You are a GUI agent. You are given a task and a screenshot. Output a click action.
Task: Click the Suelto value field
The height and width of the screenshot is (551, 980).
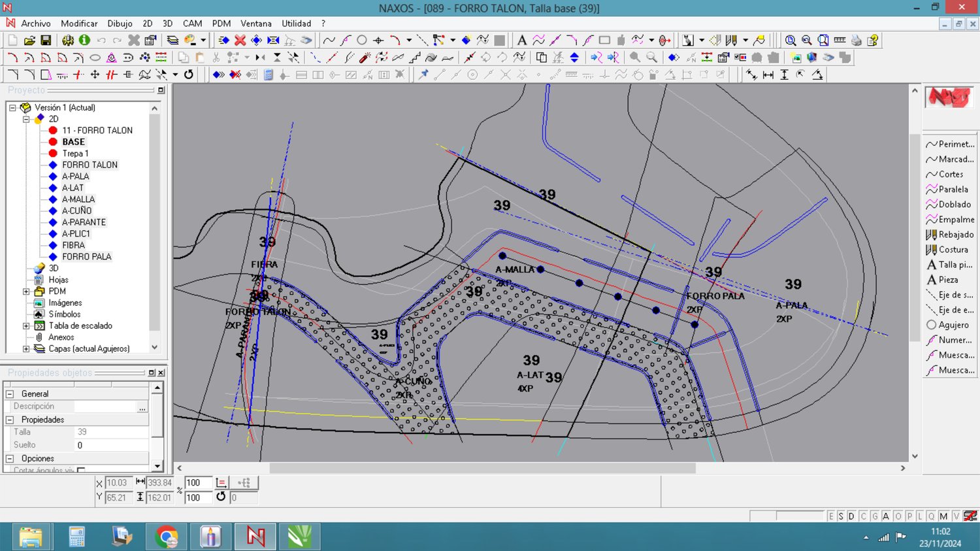coord(111,445)
